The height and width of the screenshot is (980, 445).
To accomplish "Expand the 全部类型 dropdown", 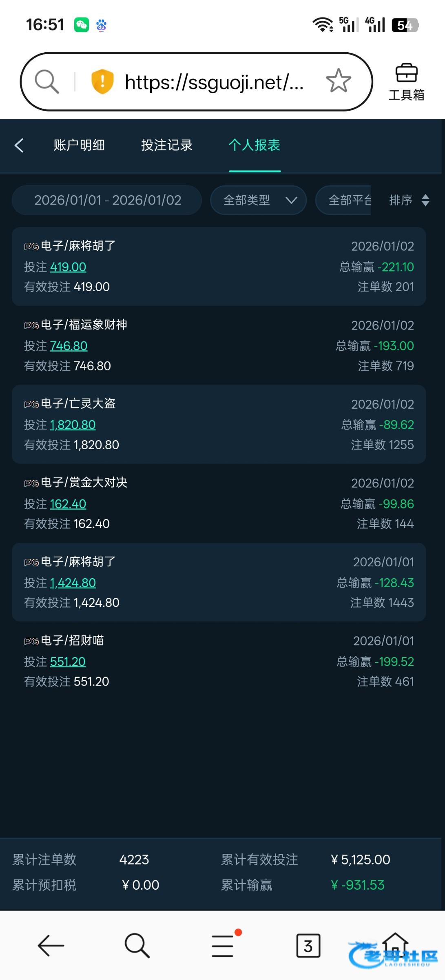I will 259,200.
